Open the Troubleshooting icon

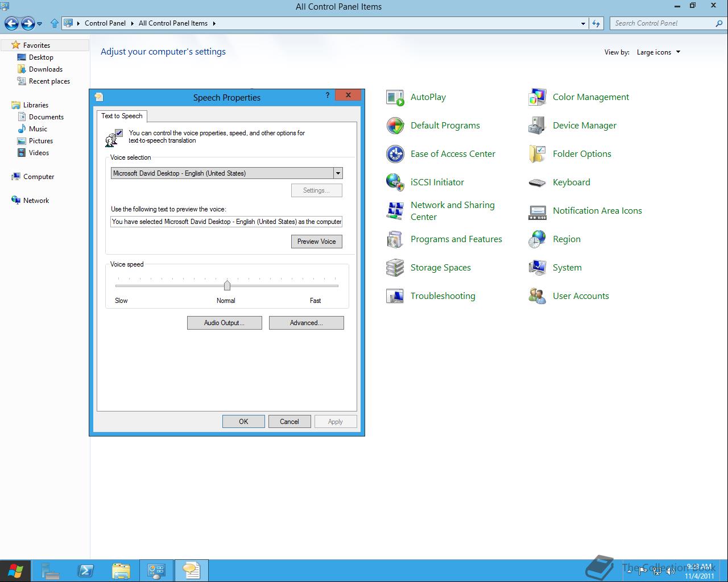(x=395, y=296)
